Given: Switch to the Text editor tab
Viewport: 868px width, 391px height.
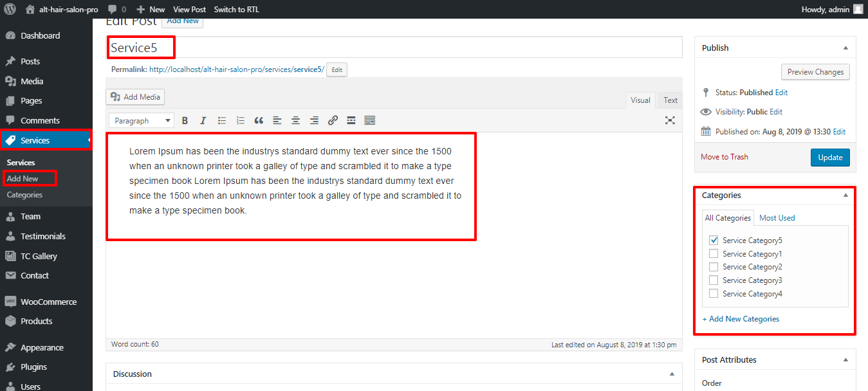Looking at the screenshot, I should [670, 100].
